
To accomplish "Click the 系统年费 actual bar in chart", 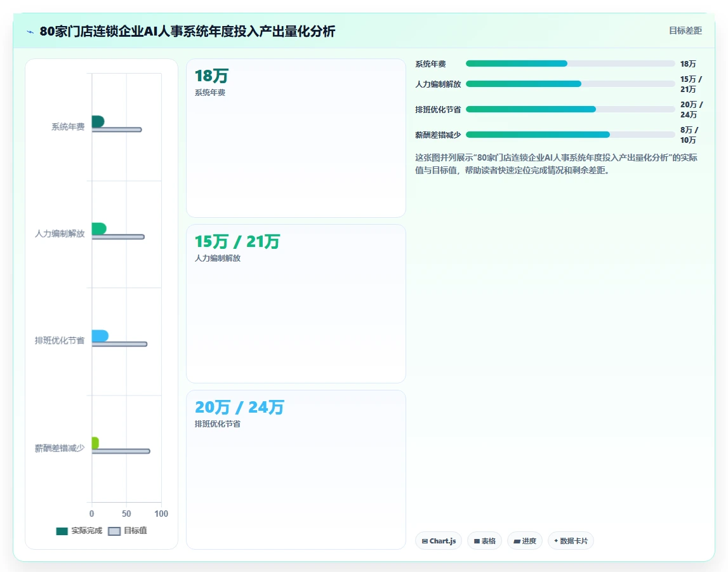I will tap(98, 122).
